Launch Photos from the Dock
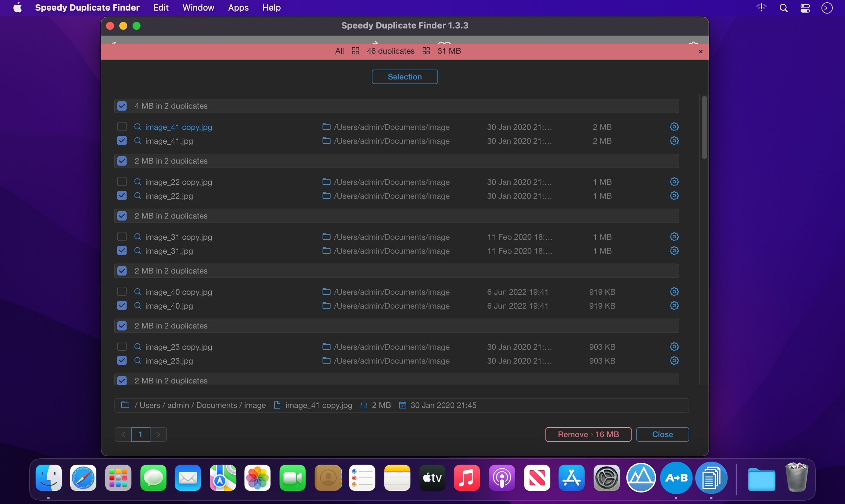The height and width of the screenshot is (504, 845). 257,478
